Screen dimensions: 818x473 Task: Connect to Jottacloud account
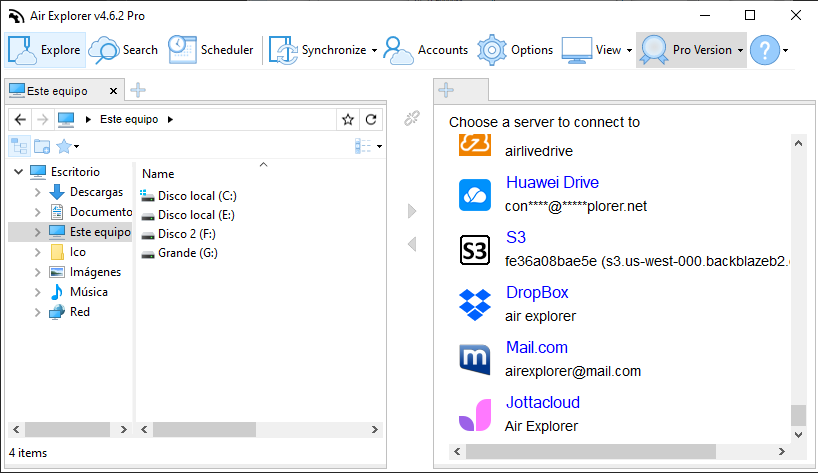click(x=543, y=402)
